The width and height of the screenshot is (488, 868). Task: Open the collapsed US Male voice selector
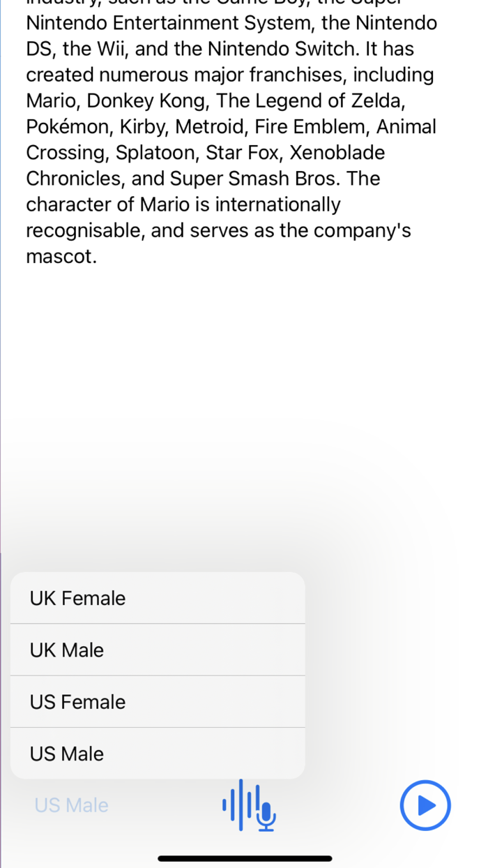(x=71, y=805)
